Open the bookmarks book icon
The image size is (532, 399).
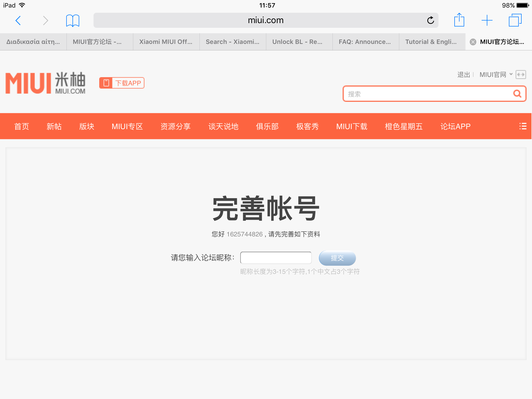click(72, 20)
